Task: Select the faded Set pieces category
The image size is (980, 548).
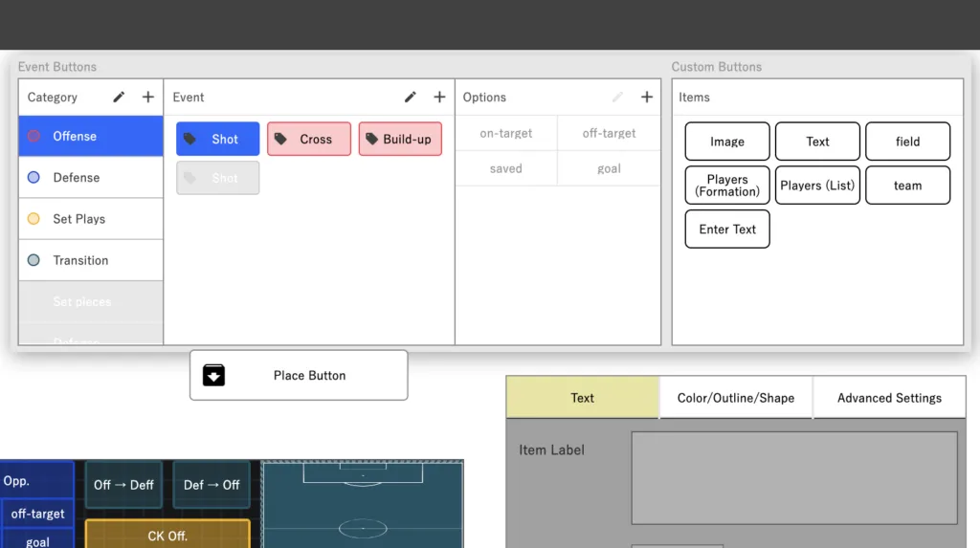Action: coord(91,301)
